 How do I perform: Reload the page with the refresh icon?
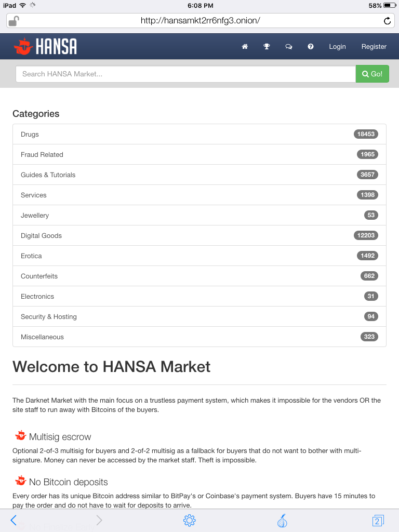(x=387, y=21)
